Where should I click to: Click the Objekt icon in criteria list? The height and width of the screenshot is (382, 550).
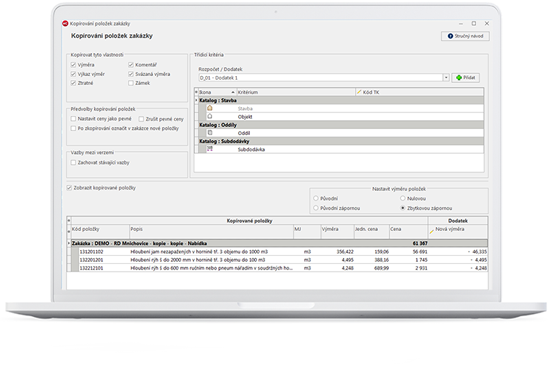[210, 116]
